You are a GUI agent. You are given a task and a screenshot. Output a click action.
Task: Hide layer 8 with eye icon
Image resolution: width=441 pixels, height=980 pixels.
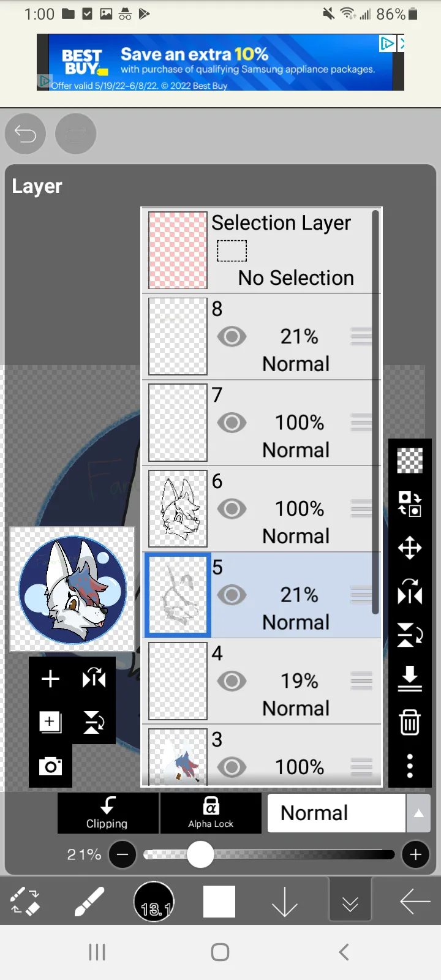(x=232, y=336)
